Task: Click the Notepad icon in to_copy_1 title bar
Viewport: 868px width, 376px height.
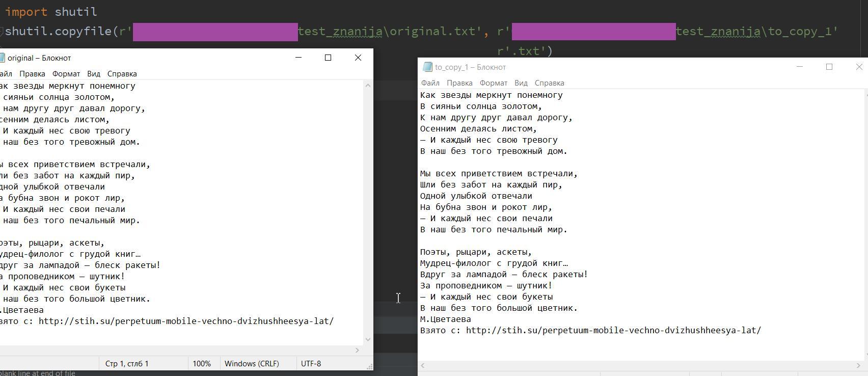Action: (427, 67)
